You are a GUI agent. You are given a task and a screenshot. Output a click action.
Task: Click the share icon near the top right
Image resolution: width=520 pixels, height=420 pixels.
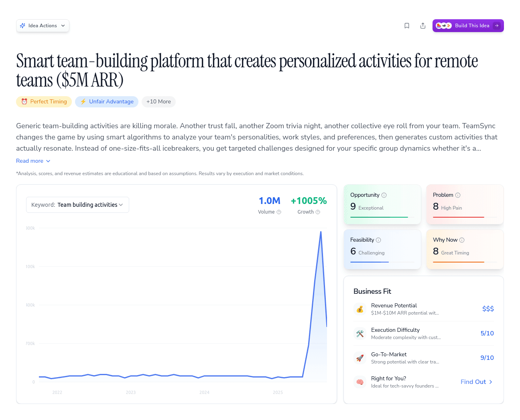(422, 25)
